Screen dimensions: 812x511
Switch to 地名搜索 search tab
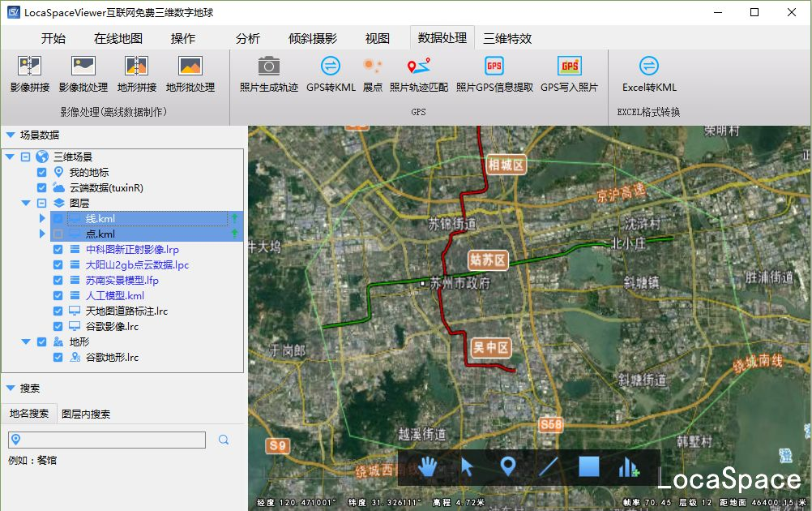(29, 414)
